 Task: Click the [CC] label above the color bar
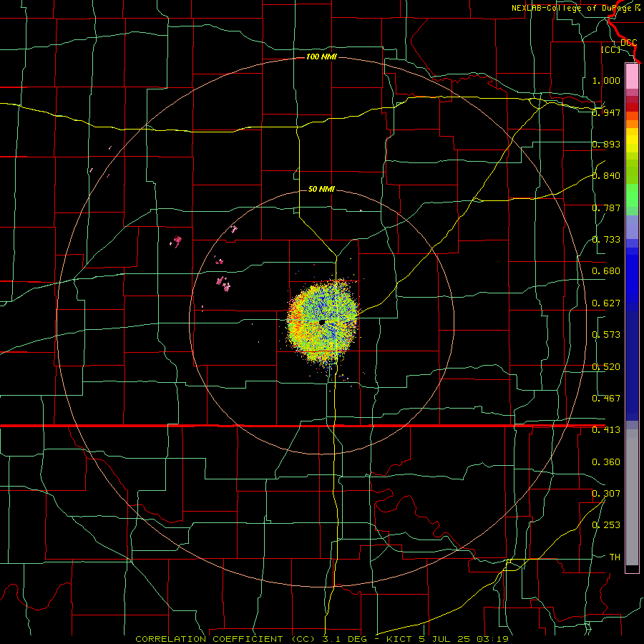click(611, 49)
